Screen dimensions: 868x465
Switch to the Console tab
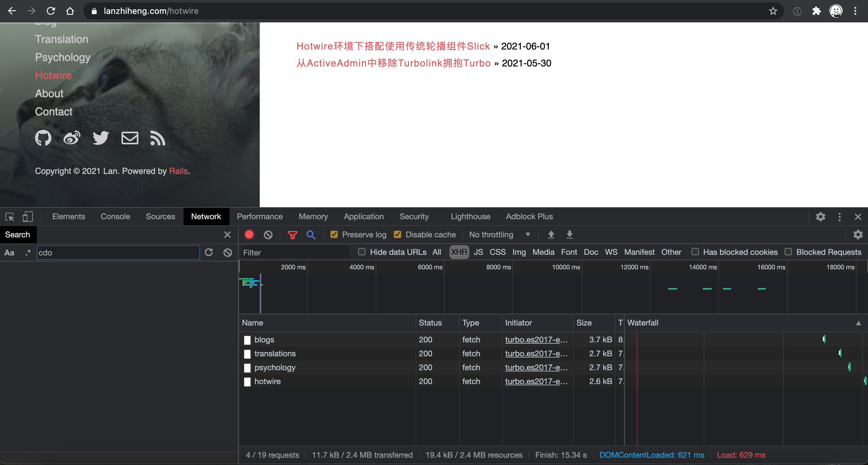(x=115, y=217)
